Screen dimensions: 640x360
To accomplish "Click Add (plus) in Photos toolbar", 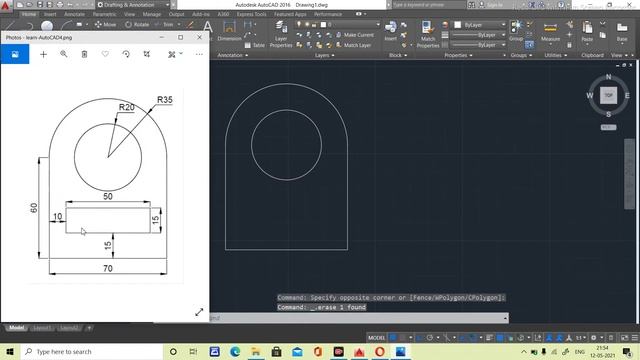I will click(43, 54).
